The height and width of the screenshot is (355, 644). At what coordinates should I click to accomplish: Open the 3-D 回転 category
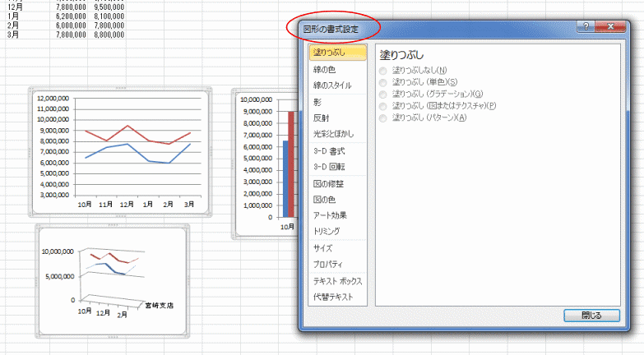click(329, 167)
